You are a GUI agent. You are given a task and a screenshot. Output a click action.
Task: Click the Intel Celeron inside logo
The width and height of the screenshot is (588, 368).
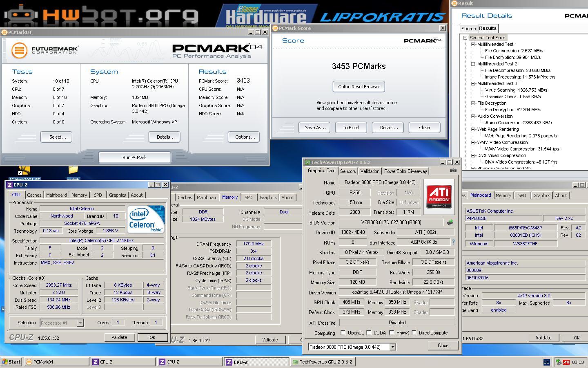[146, 220]
